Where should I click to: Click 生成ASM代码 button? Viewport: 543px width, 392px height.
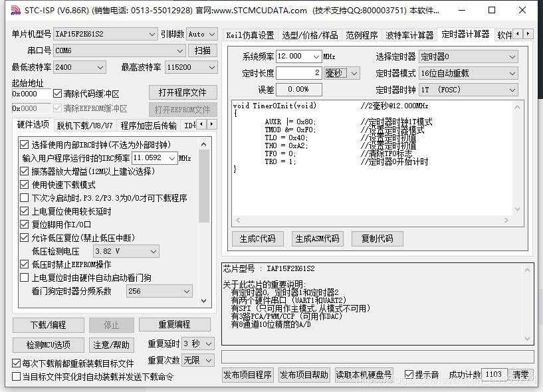317,239
